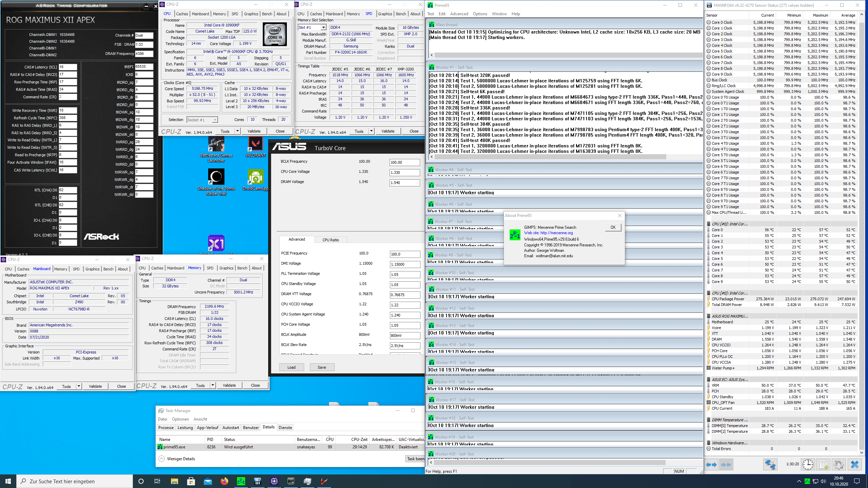Open Tools dropdown arrow in CPU-Z Memory window
868x488 pixels.
[x=213, y=385]
